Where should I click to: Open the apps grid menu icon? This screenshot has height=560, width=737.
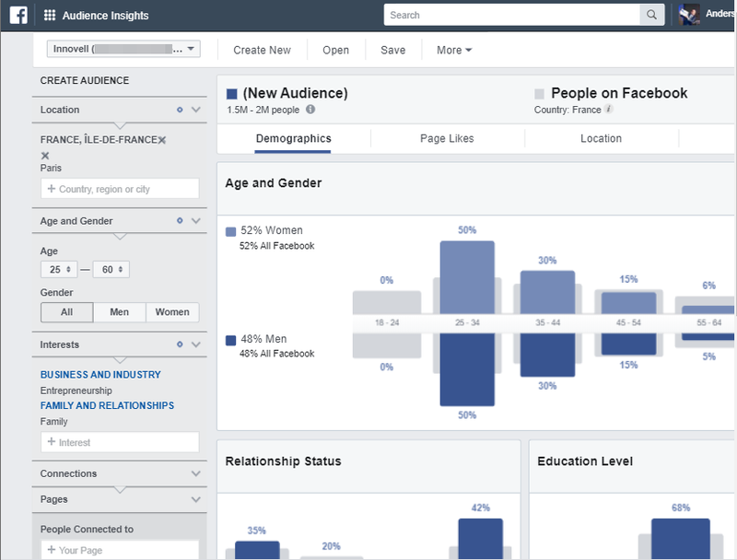(x=50, y=15)
